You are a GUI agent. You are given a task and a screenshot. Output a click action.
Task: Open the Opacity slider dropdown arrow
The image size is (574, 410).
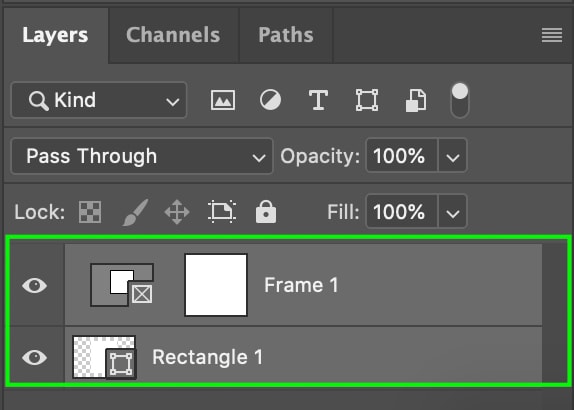[453, 156]
